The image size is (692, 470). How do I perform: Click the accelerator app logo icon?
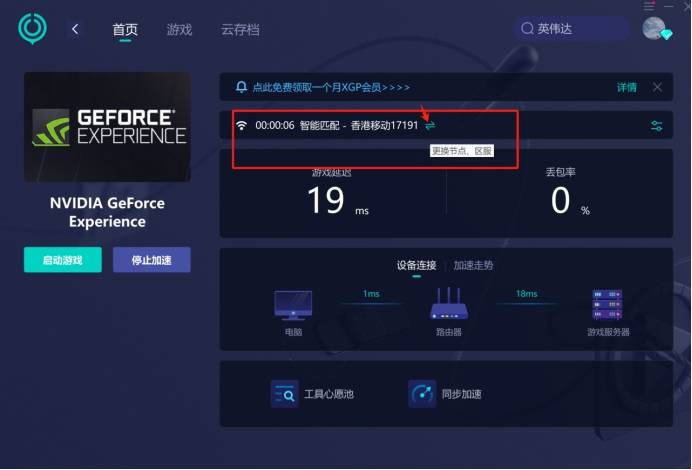tap(32, 28)
